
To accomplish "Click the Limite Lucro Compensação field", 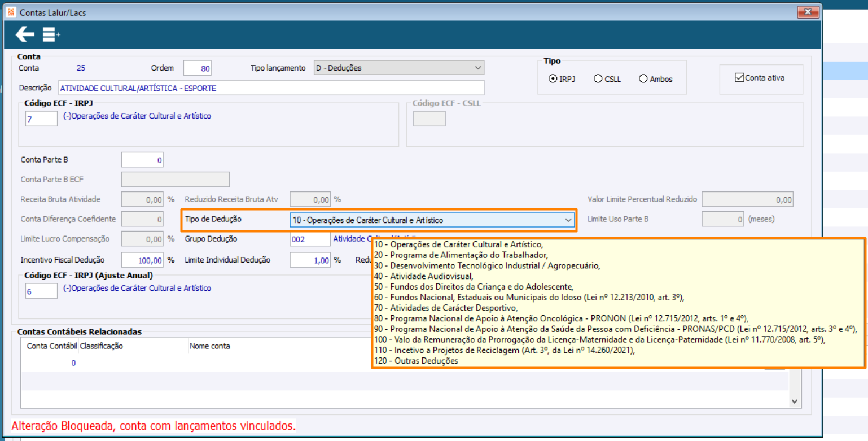I will 142,239.
